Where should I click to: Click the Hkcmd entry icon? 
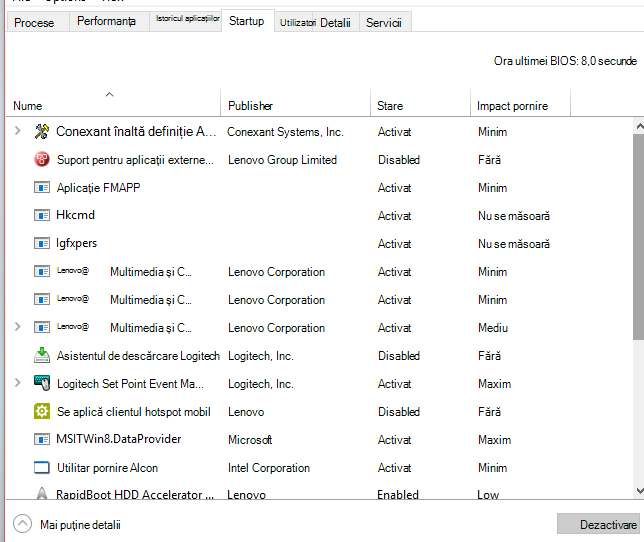pos(42,215)
